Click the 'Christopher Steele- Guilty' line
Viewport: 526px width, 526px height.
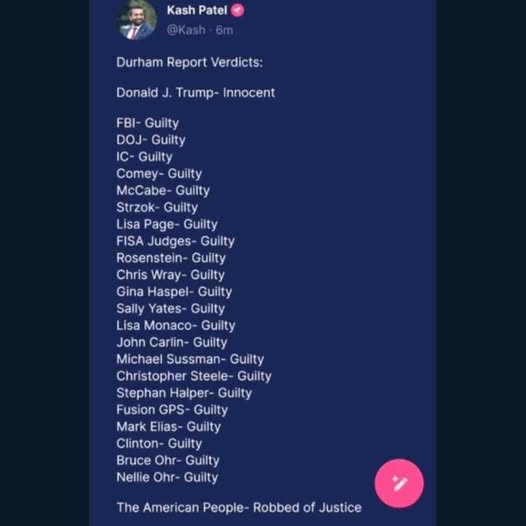194,376
